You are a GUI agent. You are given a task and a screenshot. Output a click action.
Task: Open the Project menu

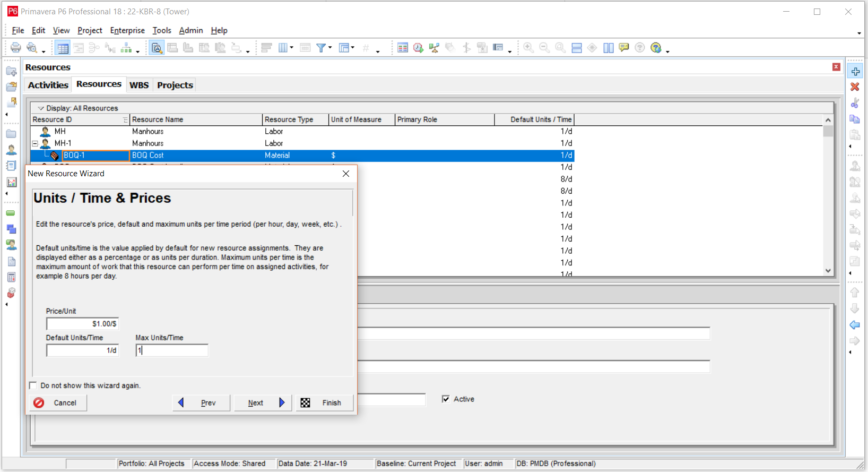point(90,30)
